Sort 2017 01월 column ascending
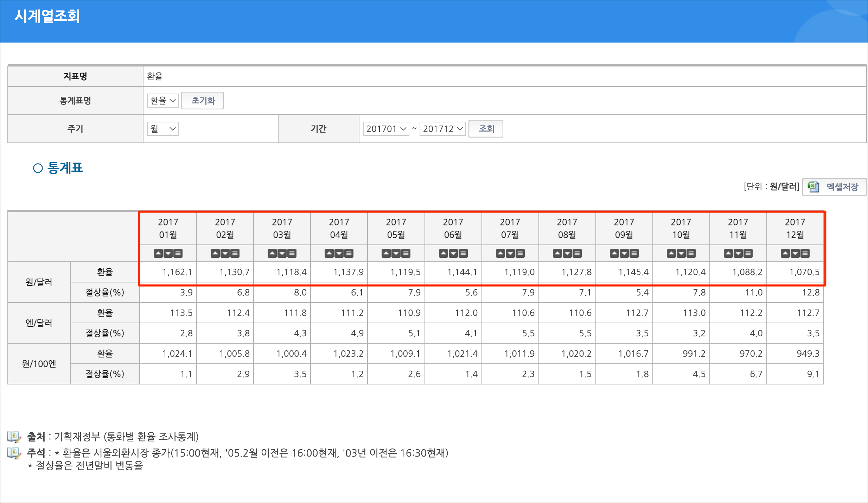This screenshot has width=868, height=503. pyautogui.click(x=158, y=253)
